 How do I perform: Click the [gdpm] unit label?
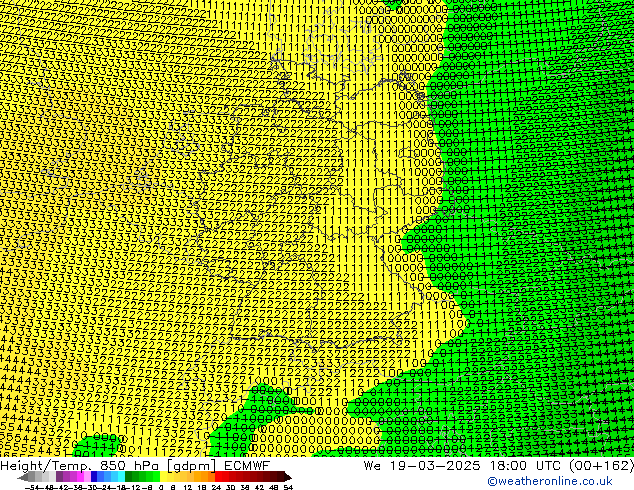[193, 466]
